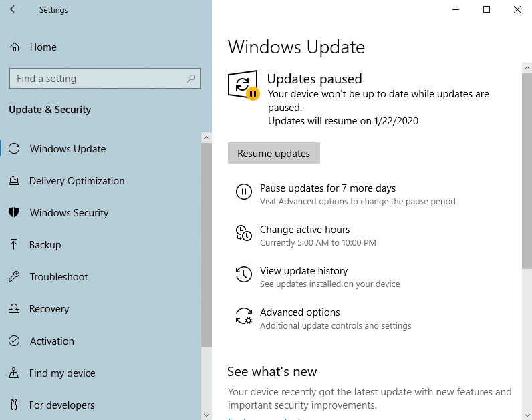Image resolution: width=532 pixels, height=420 pixels.
Task: Click the 'Windows Update' page title
Action: (x=296, y=47)
